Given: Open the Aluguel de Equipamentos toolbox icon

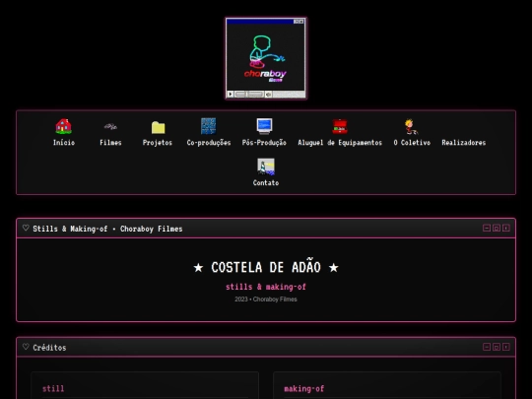Looking at the screenshot, I should click(340, 126).
